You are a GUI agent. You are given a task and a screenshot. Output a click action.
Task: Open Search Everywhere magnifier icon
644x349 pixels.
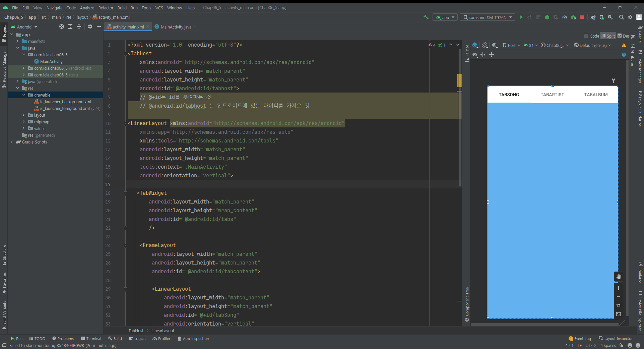(622, 17)
